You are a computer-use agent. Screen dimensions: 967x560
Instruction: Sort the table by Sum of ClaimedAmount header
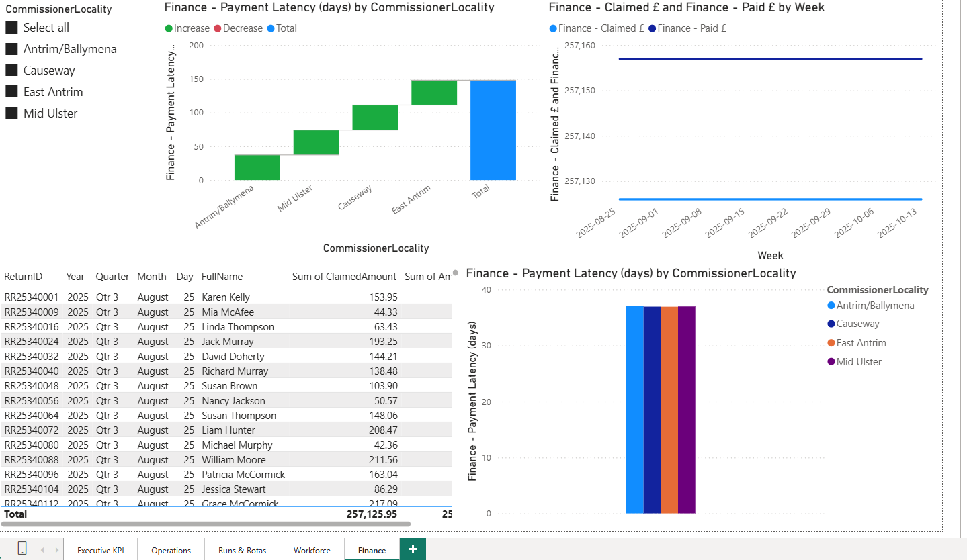(344, 276)
